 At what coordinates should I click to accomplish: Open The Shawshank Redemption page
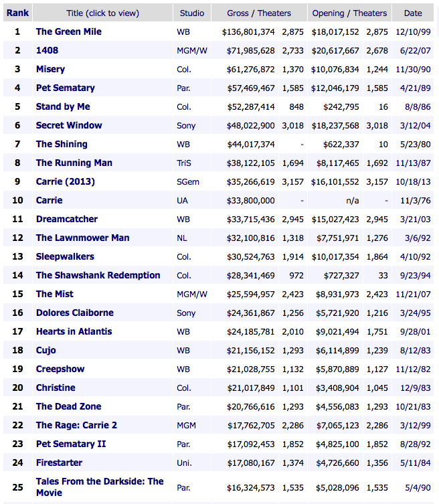tap(98, 275)
